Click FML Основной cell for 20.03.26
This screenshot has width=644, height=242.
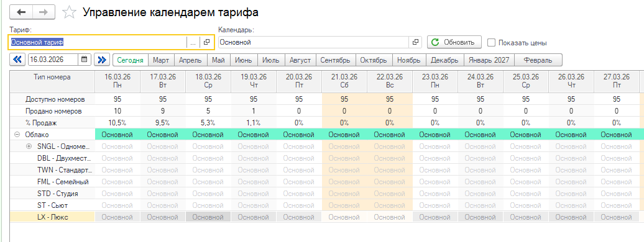click(x=299, y=182)
